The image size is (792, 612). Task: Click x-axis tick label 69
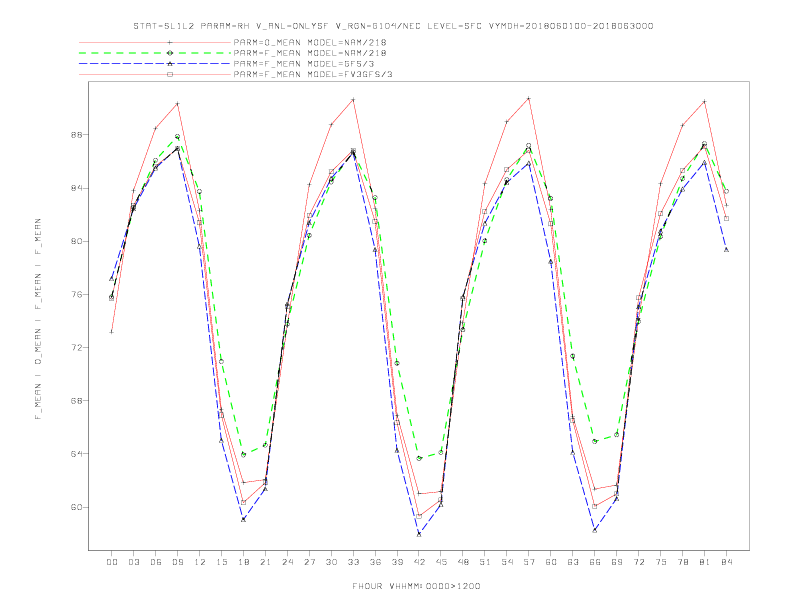[x=617, y=562]
